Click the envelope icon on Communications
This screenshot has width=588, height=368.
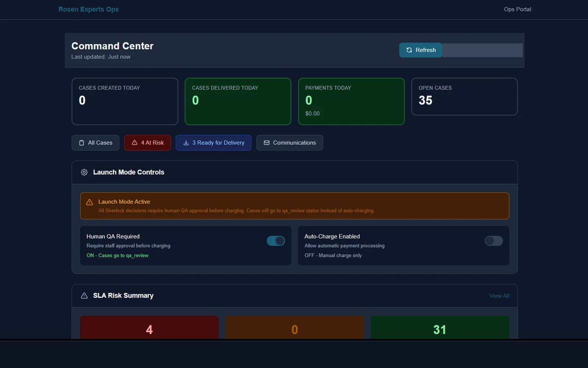(267, 143)
